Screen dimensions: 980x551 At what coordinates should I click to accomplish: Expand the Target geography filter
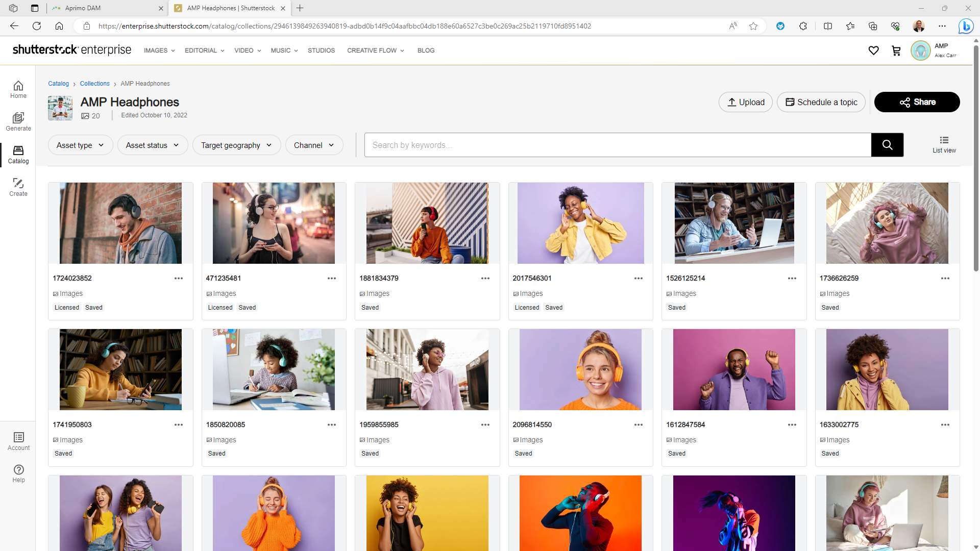(236, 145)
